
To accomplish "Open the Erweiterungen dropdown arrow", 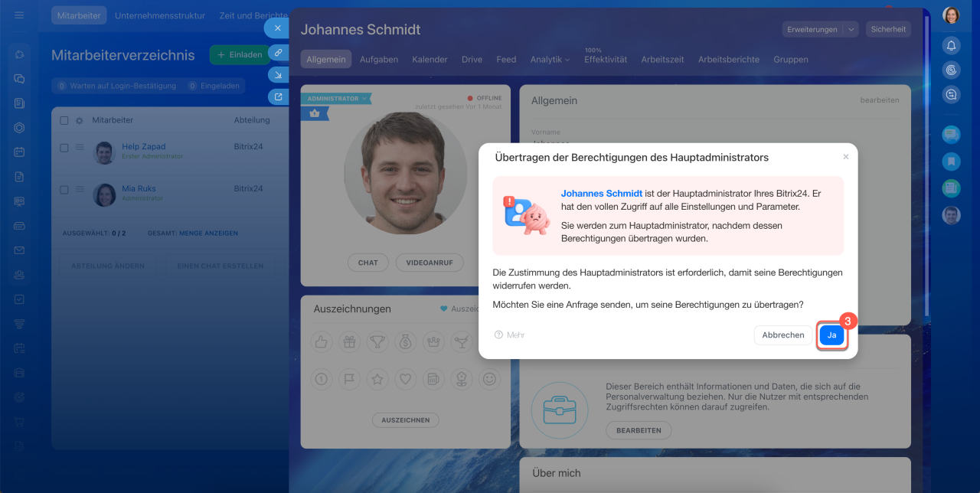I will tap(851, 29).
